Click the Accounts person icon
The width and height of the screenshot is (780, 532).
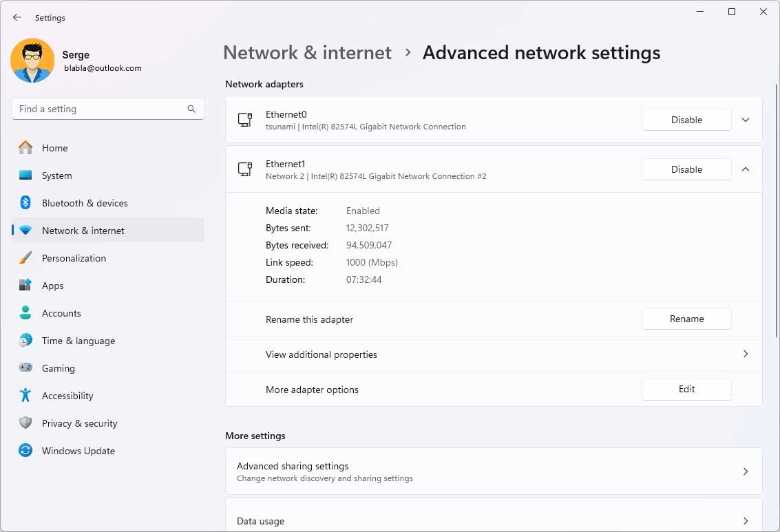[25, 313]
